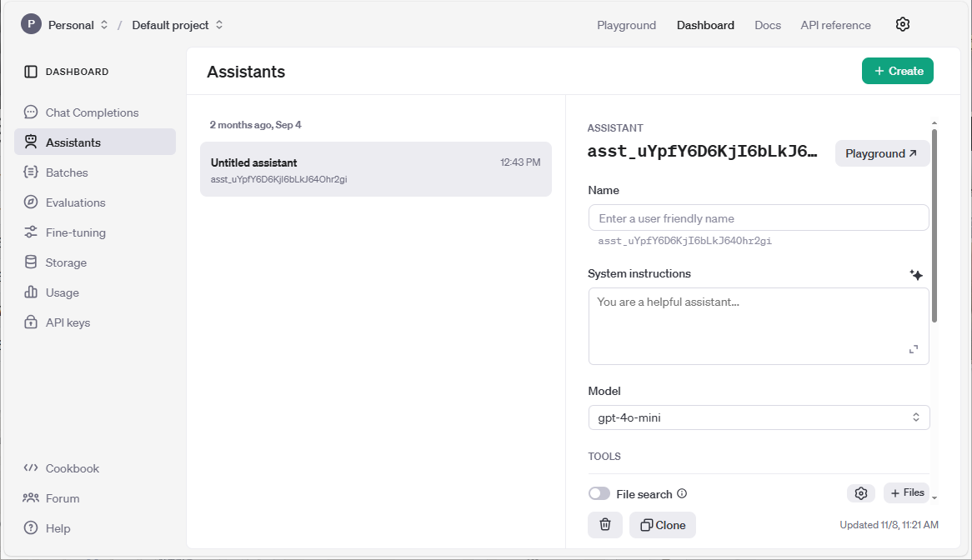Select the Untitled assistant list entry
The width and height of the screenshot is (972, 560).
coord(376,169)
